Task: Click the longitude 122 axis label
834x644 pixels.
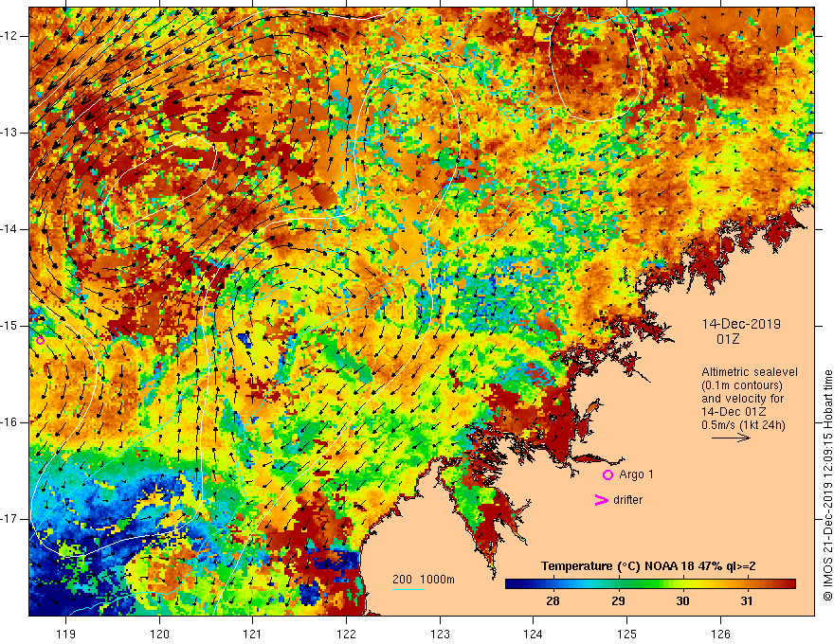Action: 346,634
